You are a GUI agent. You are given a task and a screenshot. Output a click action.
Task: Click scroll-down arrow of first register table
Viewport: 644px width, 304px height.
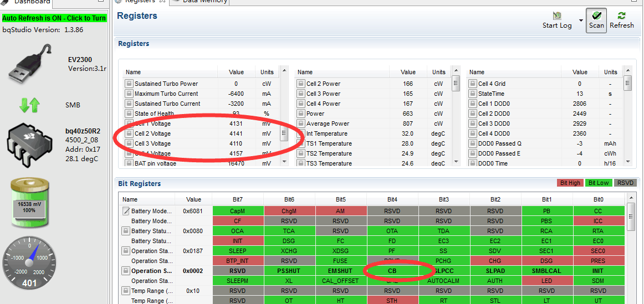[283, 162]
